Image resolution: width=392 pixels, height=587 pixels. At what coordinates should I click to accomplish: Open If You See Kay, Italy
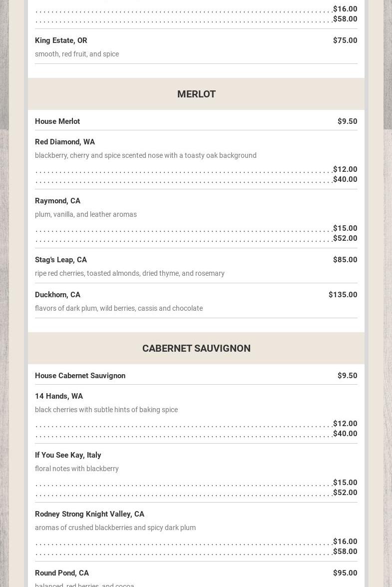coord(68,455)
